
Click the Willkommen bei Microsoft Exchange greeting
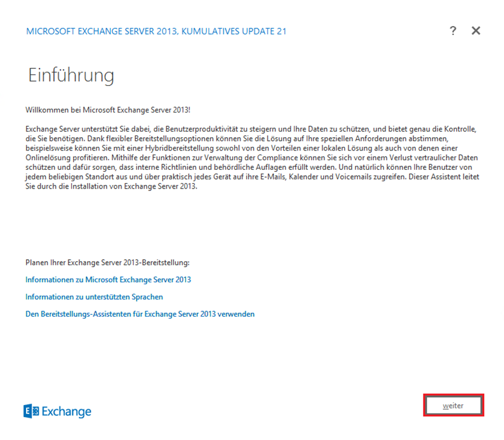[x=108, y=111]
